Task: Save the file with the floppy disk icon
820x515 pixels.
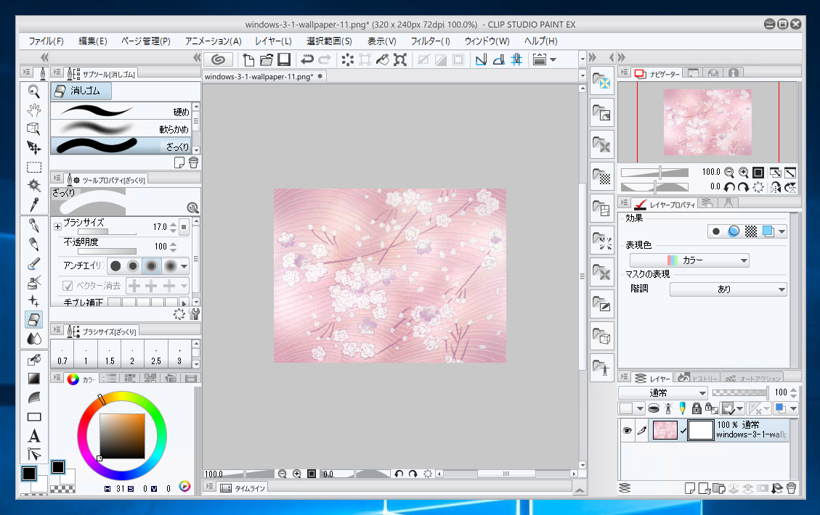Action: click(x=284, y=60)
